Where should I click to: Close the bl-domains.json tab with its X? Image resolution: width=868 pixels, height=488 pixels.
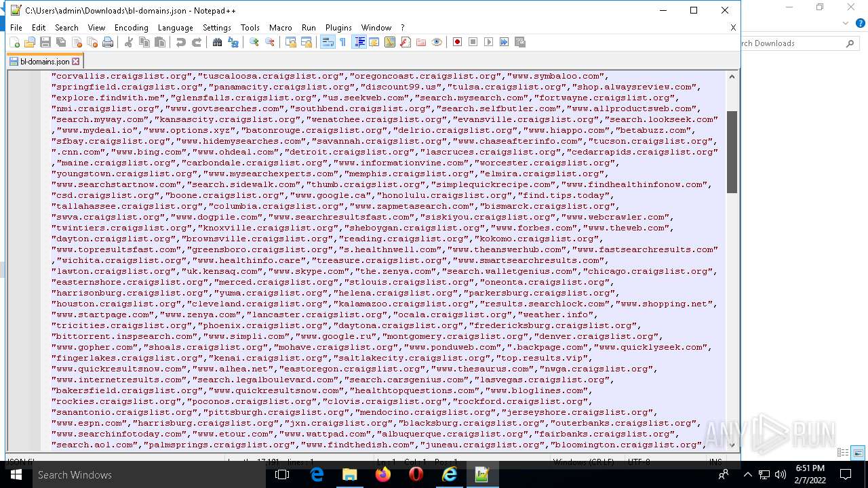pyautogui.click(x=76, y=61)
